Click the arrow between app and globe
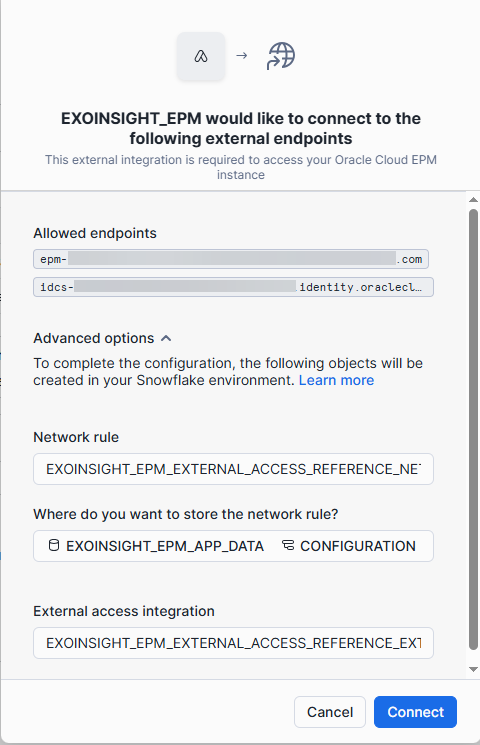The height and width of the screenshot is (745, 480). pos(242,56)
